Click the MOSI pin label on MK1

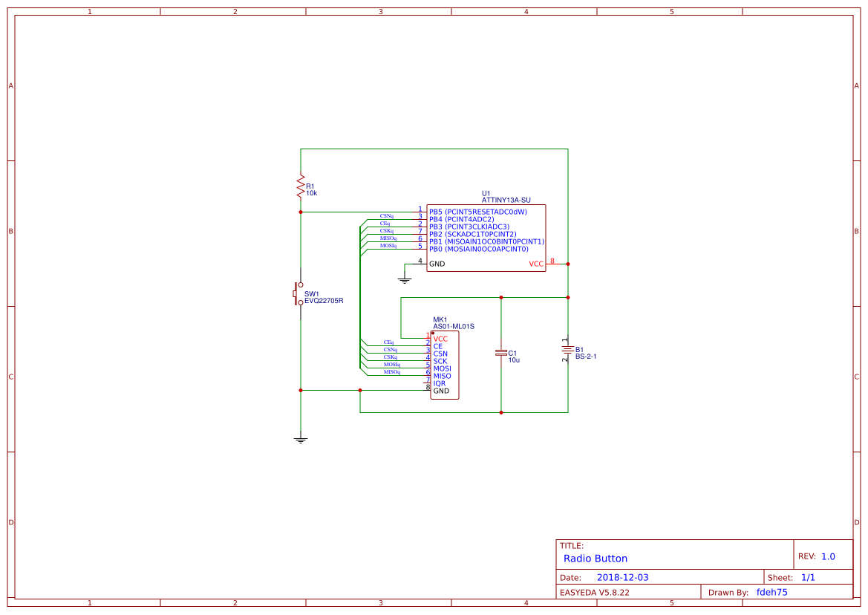click(442, 368)
